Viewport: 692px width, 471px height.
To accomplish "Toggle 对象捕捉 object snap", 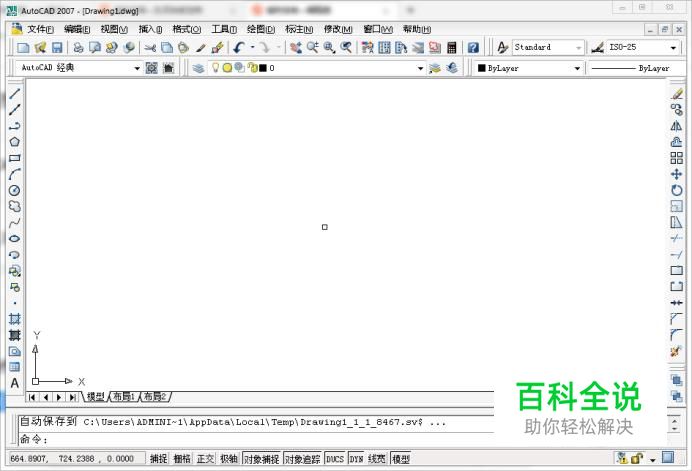I will [x=262, y=459].
